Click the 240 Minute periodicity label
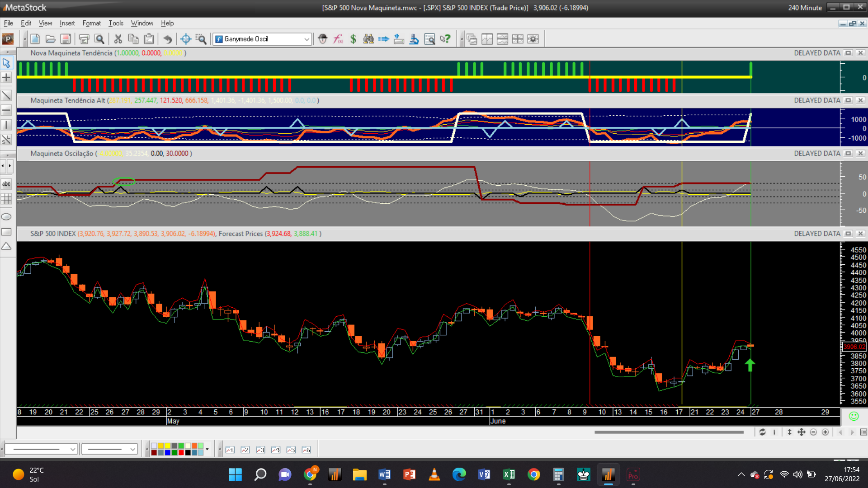868x488 pixels. pyautogui.click(x=805, y=8)
